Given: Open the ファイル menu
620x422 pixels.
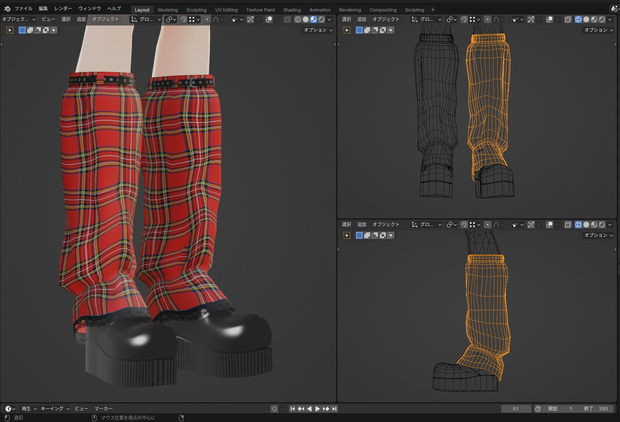Looking at the screenshot, I should [24, 8].
